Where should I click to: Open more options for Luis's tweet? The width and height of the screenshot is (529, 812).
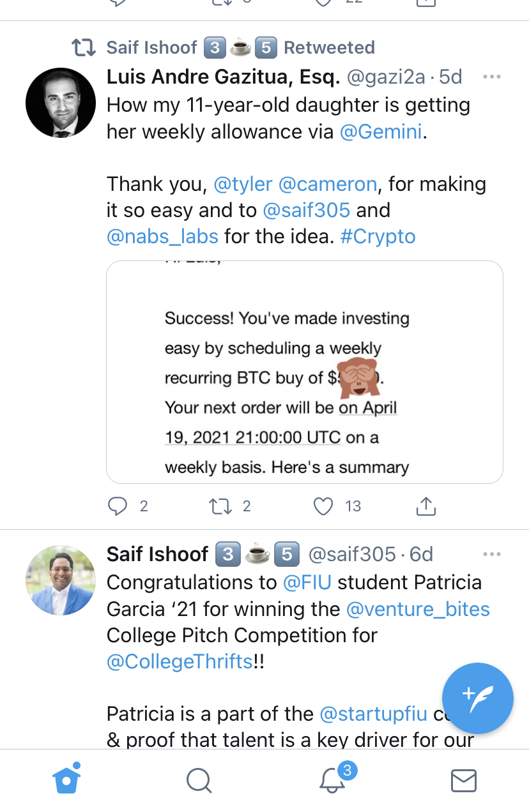click(x=491, y=77)
